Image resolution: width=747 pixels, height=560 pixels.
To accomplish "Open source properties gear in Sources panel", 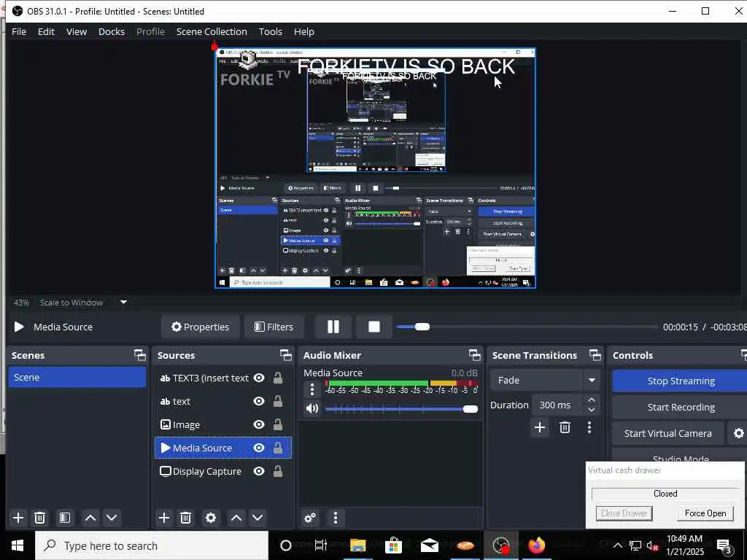I will (x=211, y=518).
